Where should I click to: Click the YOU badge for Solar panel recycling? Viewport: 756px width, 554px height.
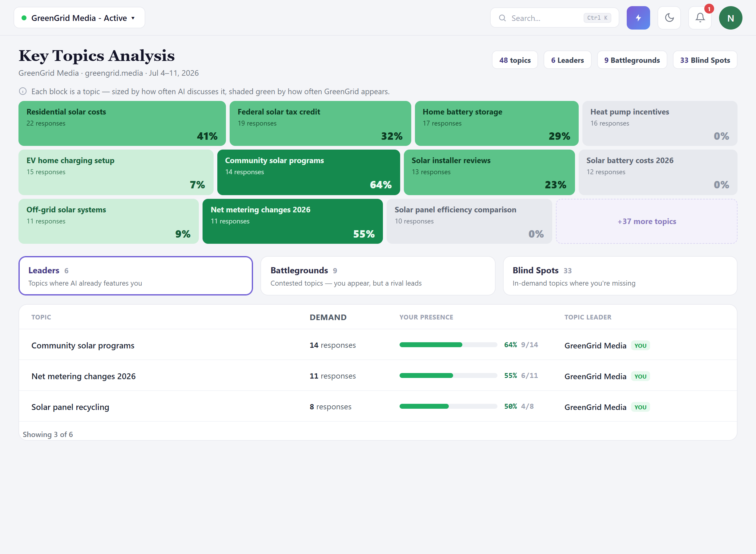640,407
